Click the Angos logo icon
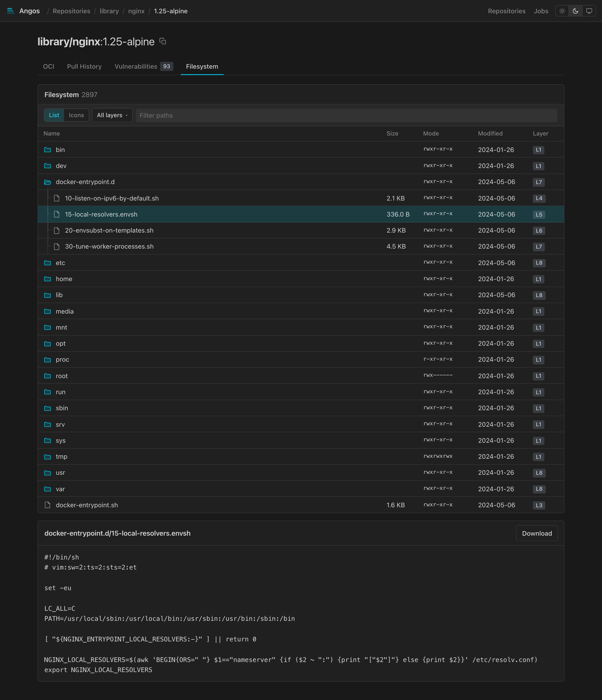 11,11
